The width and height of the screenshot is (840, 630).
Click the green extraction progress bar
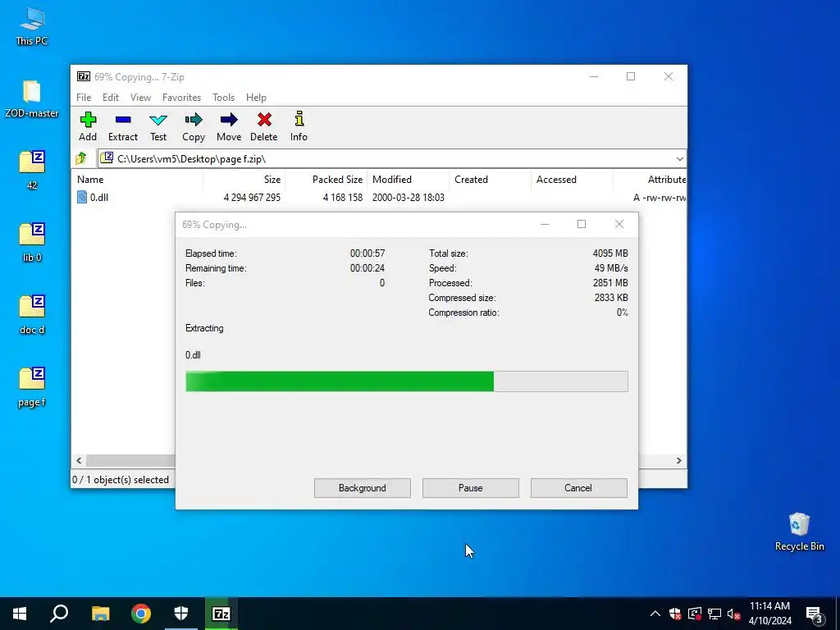[407, 381]
